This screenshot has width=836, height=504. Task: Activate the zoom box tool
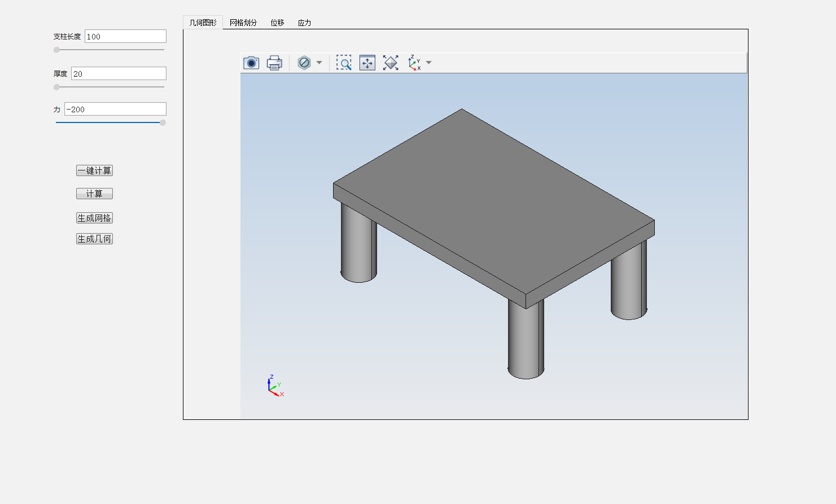[344, 63]
